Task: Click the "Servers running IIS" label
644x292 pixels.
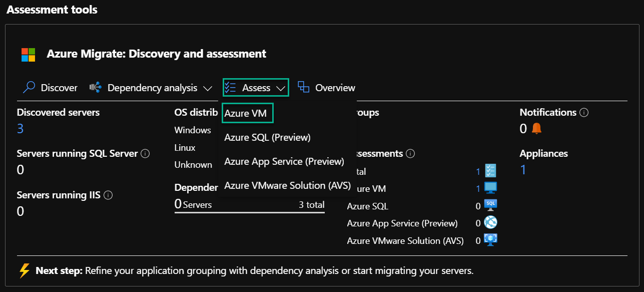Action: click(59, 195)
